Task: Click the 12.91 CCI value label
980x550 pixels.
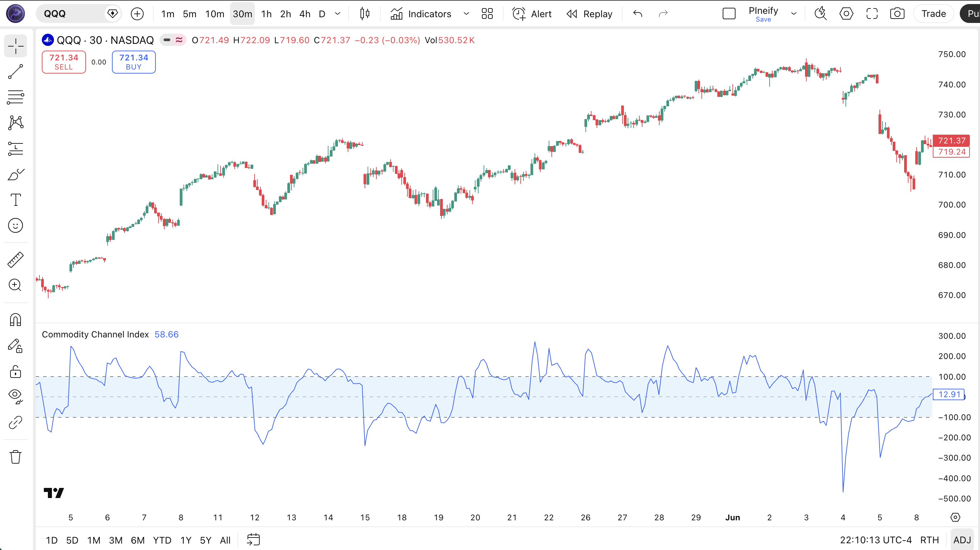Action: point(949,394)
